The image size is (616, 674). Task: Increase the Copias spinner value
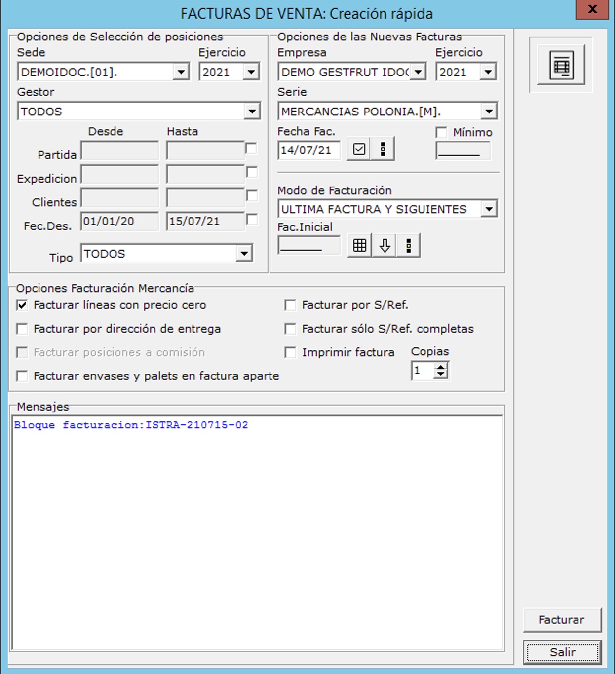tap(441, 366)
